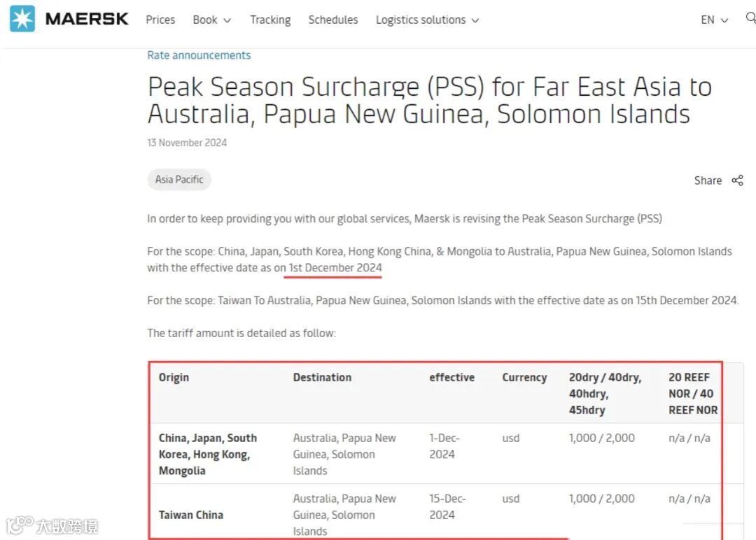Viewport: 756px width, 540px height.
Task: Open the Tracking page
Action: pyautogui.click(x=270, y=20)
